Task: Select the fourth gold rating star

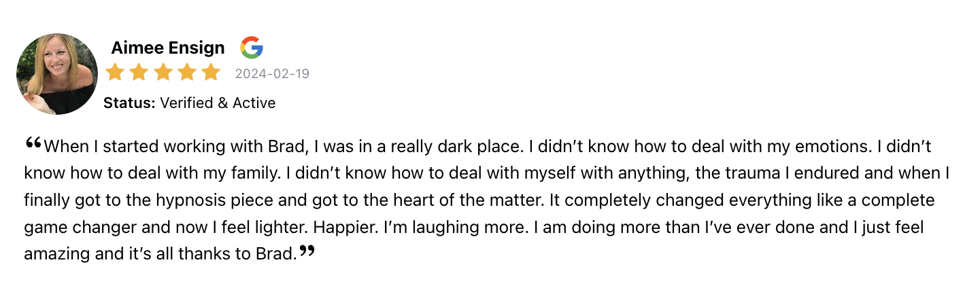Action: [187, 72]
